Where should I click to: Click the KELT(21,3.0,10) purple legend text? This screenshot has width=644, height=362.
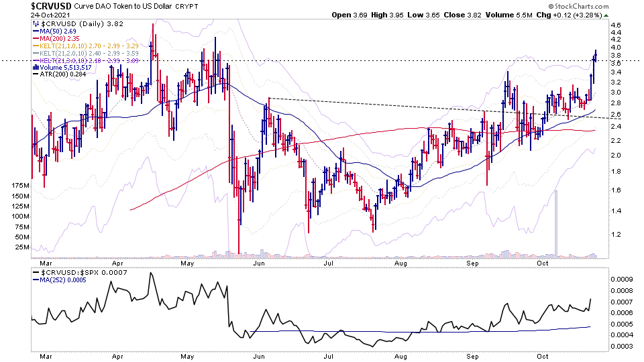(x=89, y=61)
